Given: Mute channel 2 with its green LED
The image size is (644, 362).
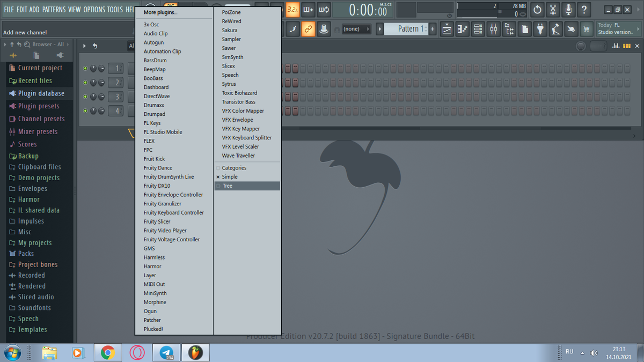Looking at the screenshot, I should 85,83.
